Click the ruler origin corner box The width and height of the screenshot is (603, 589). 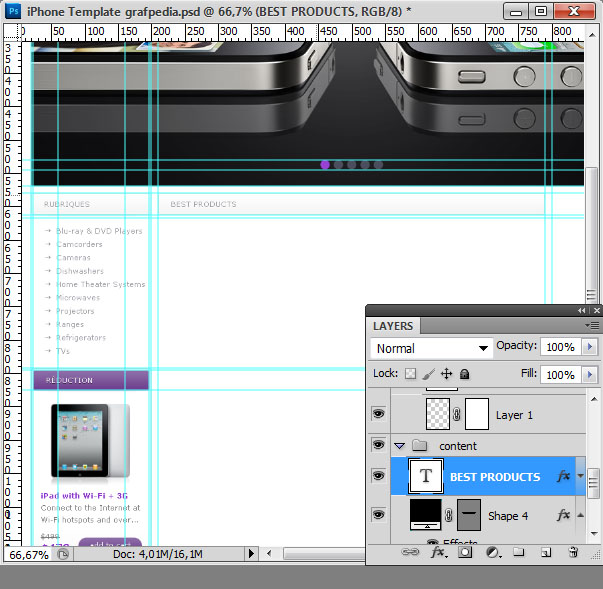tap(12, 32)
